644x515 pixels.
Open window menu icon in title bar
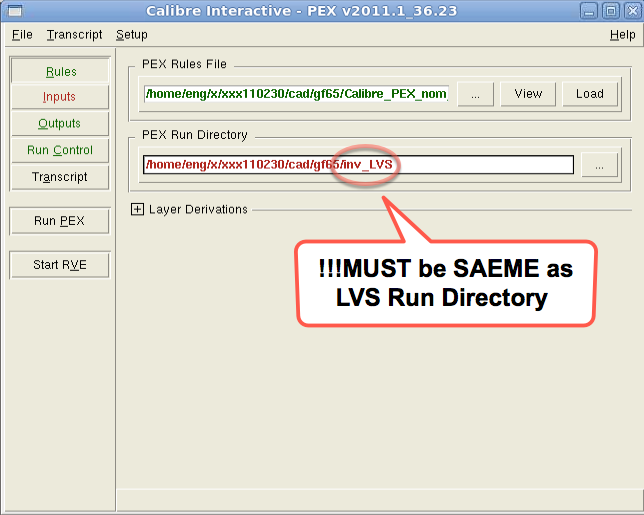tap(12, 11)
